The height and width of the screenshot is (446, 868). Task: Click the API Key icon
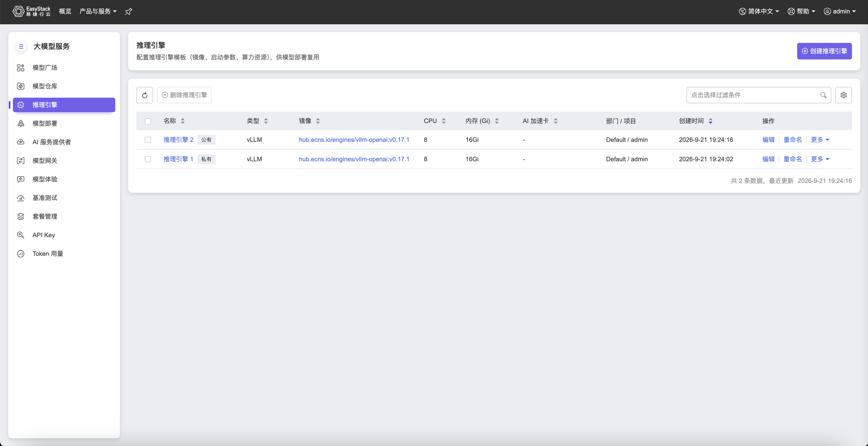click(x=21, y=235)
